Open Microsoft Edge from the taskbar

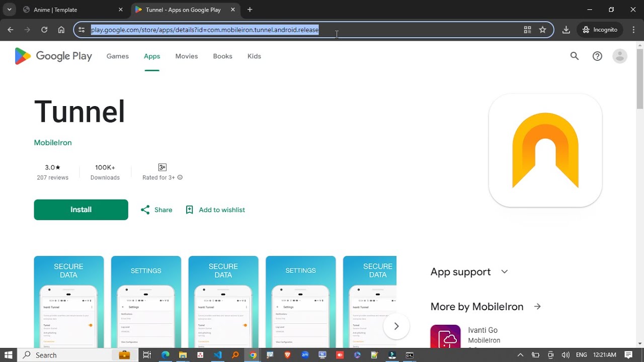tap(165, 355)
